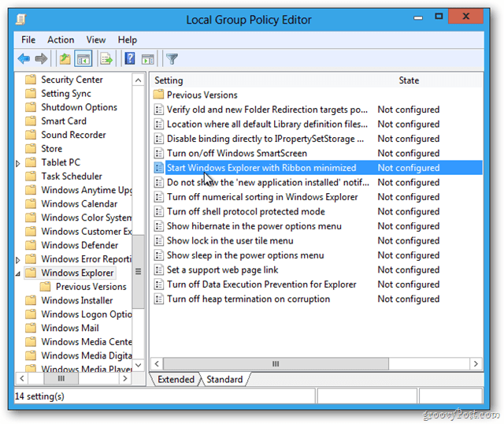Screen dimensions: 504x424
Task: Click the Filter funnel toolbar icon
Action: click(x=172, y=59)
